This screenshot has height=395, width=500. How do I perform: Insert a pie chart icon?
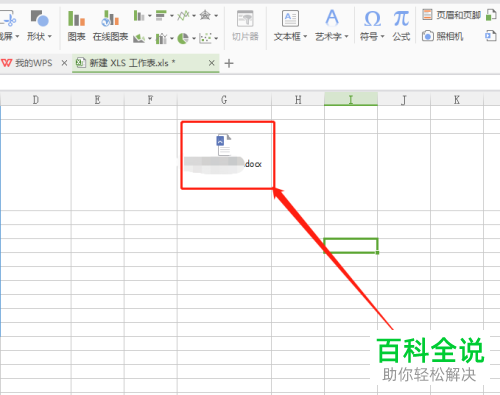coord(183,38)
